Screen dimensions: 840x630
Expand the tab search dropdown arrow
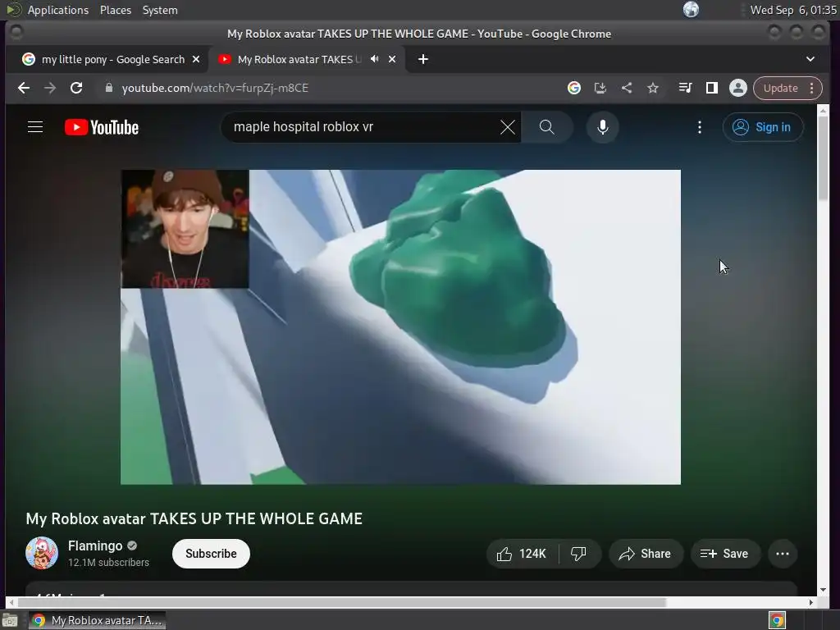pyautogui.click(x=810, y=59)
